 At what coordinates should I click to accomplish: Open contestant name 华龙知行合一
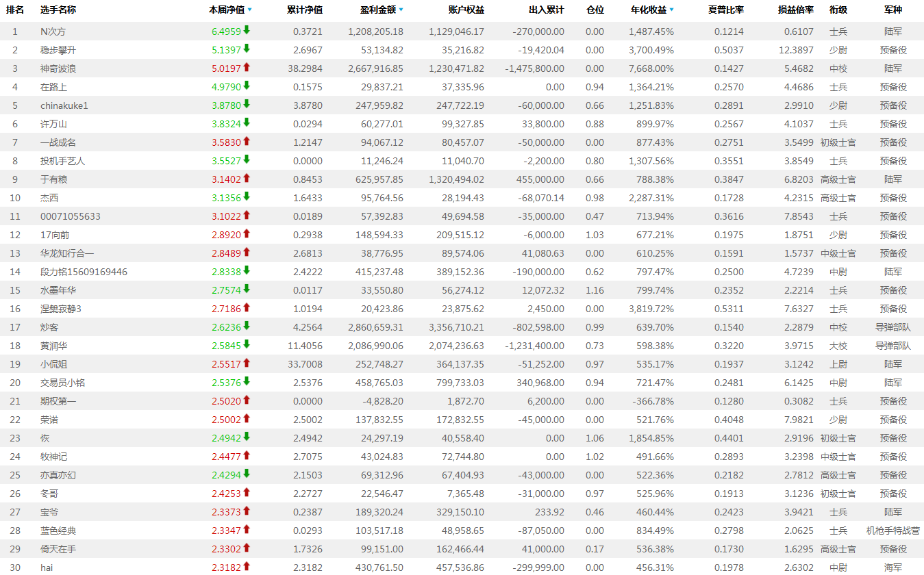click(x=67, y=253)
